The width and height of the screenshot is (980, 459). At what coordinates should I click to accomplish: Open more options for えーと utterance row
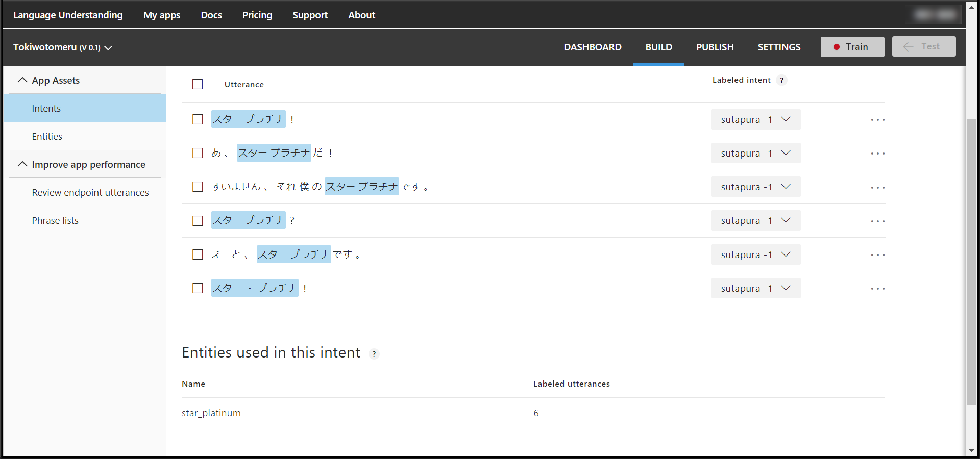click(877, 255)
